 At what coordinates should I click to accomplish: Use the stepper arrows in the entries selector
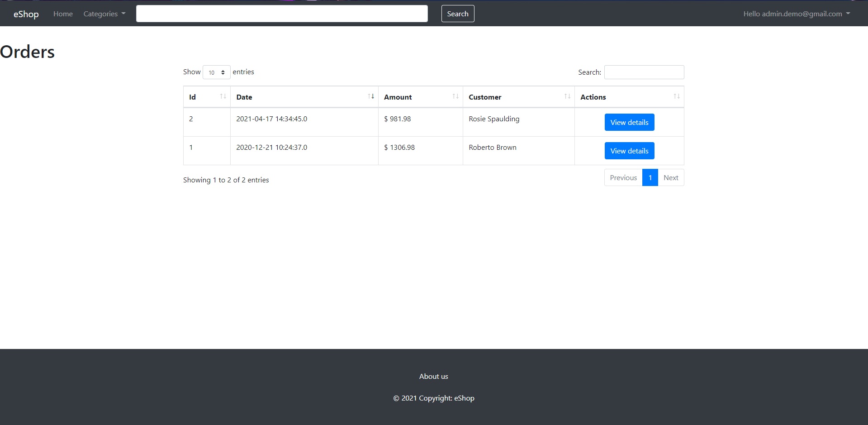[x=223, y=72]
